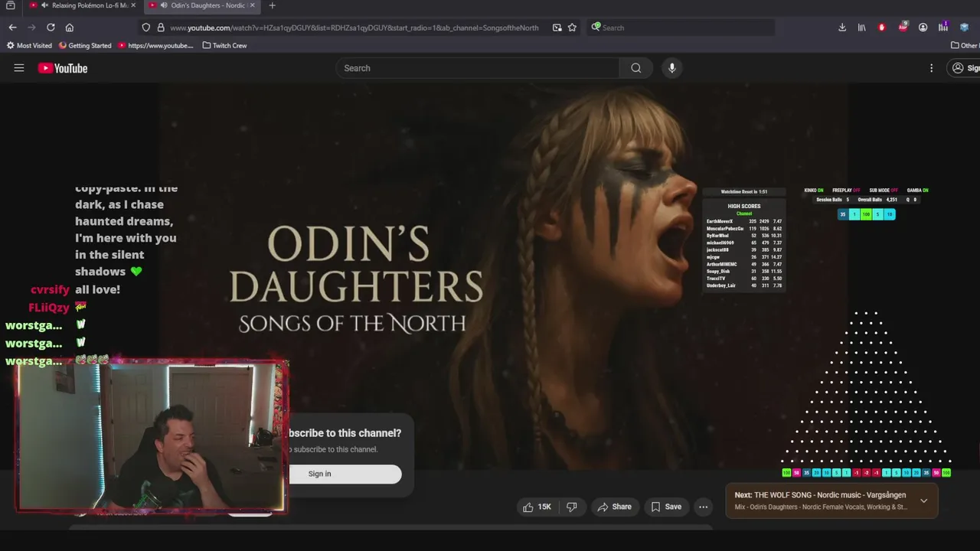Dislike the video
Image resolution: width=980 pixels, height=551 pixels.
point(571,507)
